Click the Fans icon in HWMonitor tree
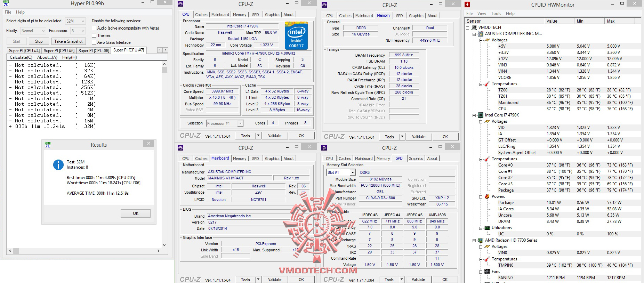Viewport: 644px width, 283px height. [x=487, y=272]
